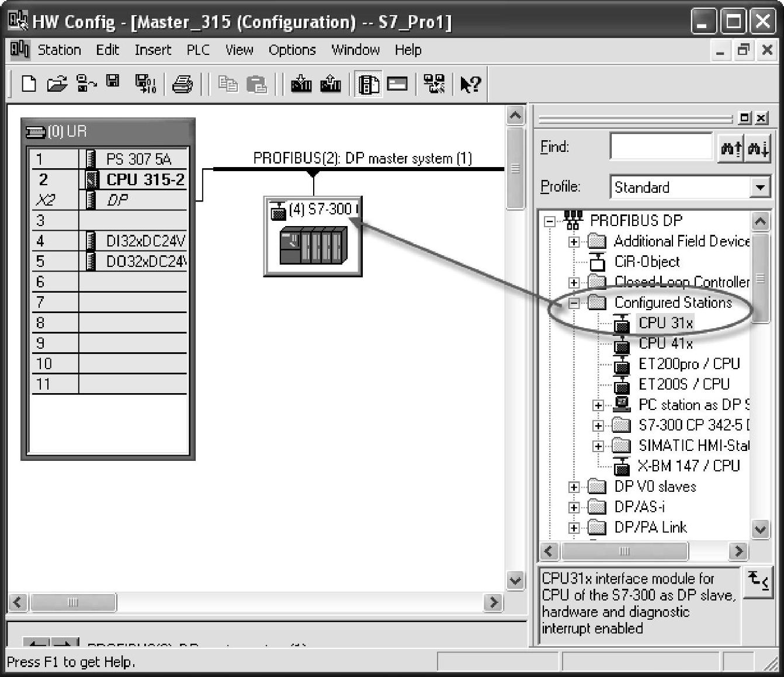Expand the DP/AS-i folder
This screenshot has height=677, width=784.
(x=574, y=508)
